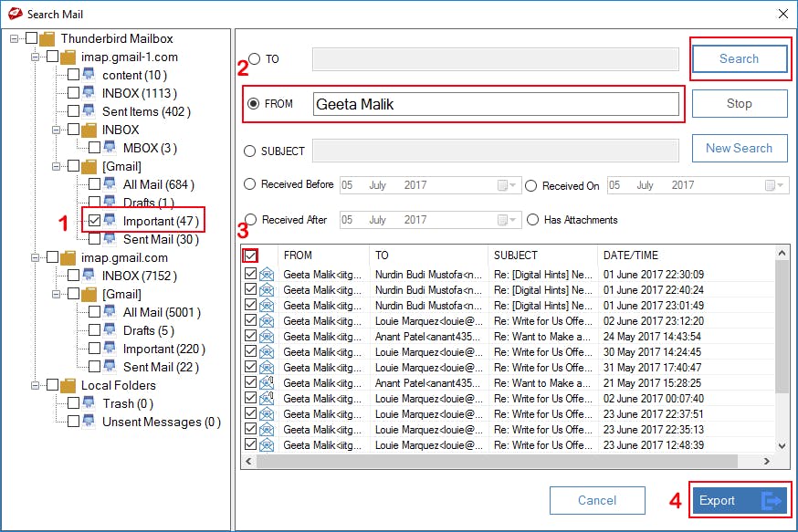Click the Export button
The image size is (798, 532).
click(739, 500)
